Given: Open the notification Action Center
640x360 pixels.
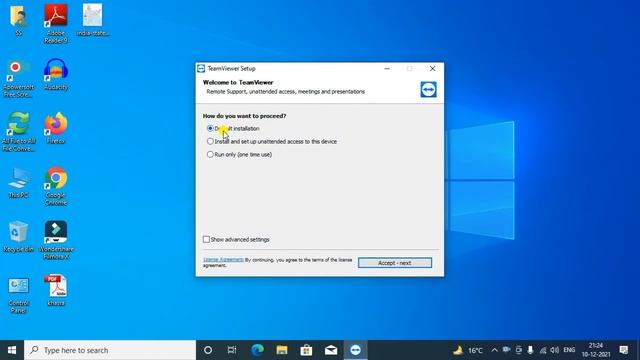Looking at the screenshot, I should tap(624, 350).
